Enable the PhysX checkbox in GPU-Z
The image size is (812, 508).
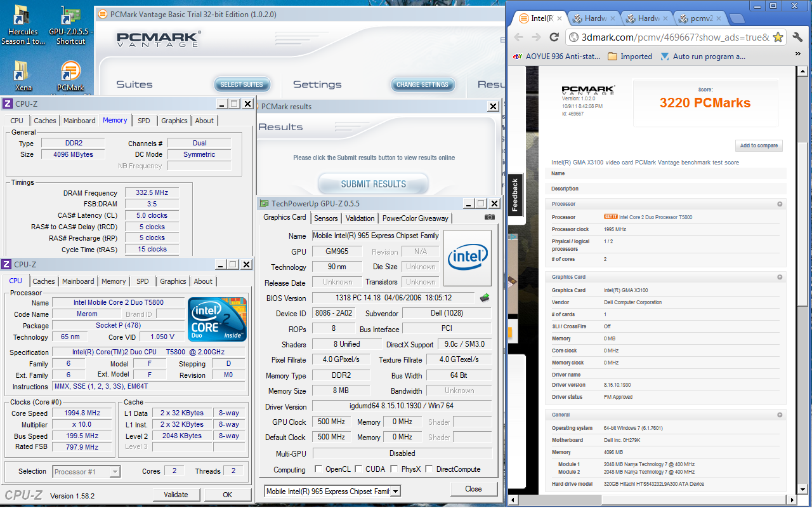point(395,469)
